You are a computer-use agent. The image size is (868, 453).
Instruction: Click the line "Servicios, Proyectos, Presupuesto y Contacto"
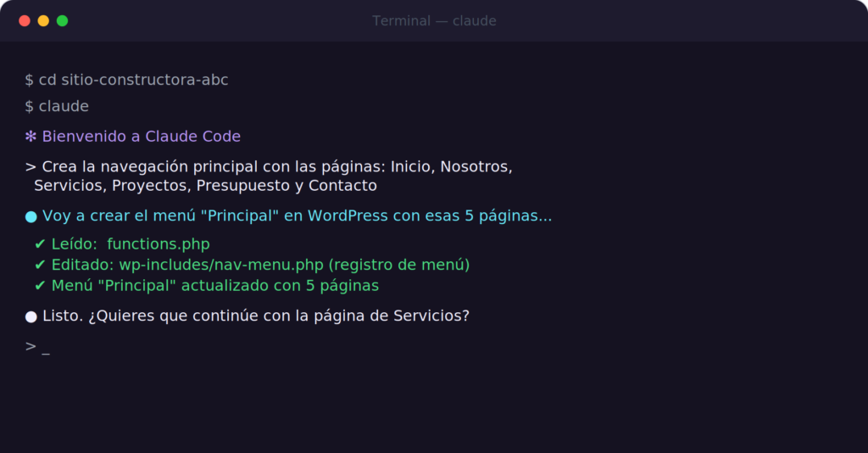tap(205, 186)
